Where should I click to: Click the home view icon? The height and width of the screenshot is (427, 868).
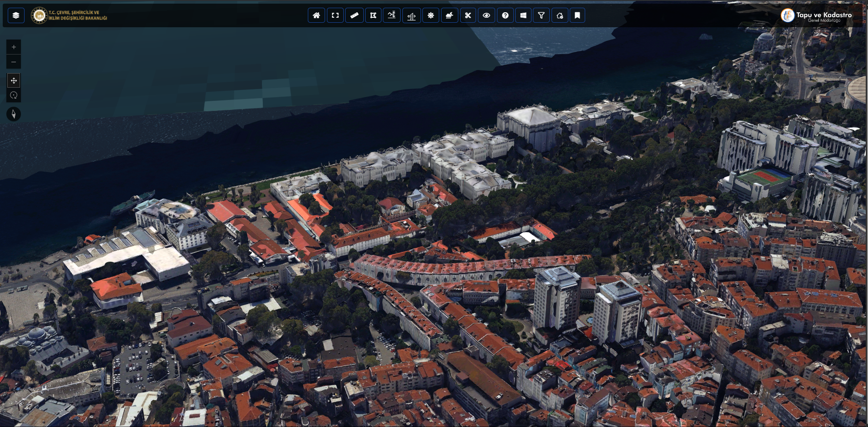click(x=316, y=15)
